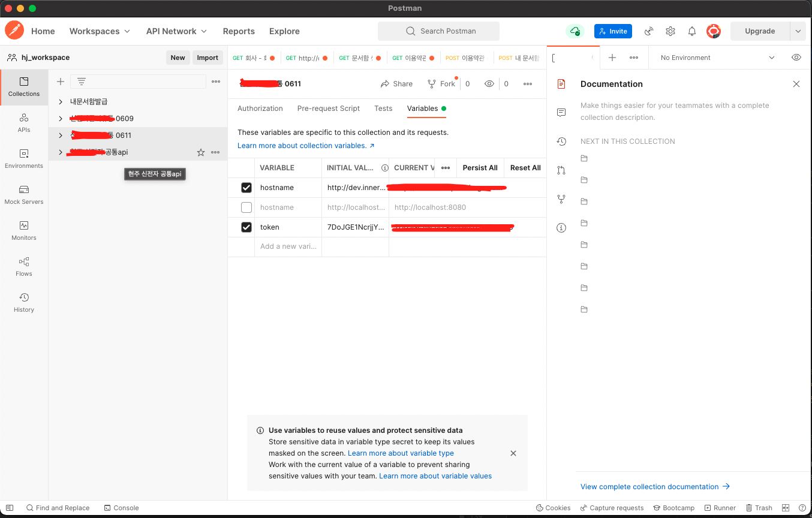
Task: Open the Mock Servers sidebar panel
Action: pos(24,195)
